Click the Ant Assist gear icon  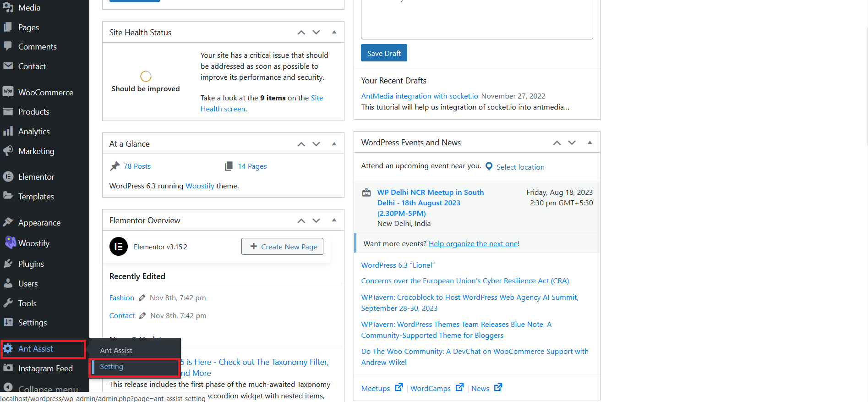[x=8, y=349]
